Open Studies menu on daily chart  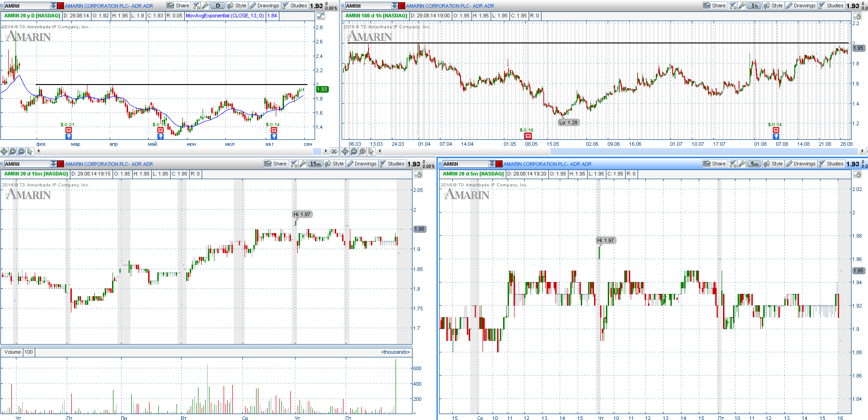pos(295,5)
